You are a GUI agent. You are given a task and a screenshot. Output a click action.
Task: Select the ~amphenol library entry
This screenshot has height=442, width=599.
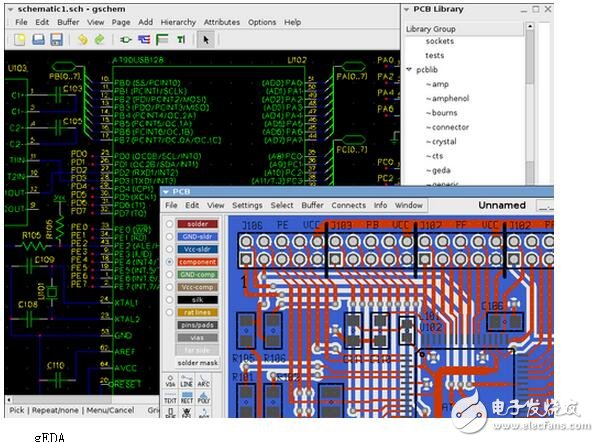[447, 98]
